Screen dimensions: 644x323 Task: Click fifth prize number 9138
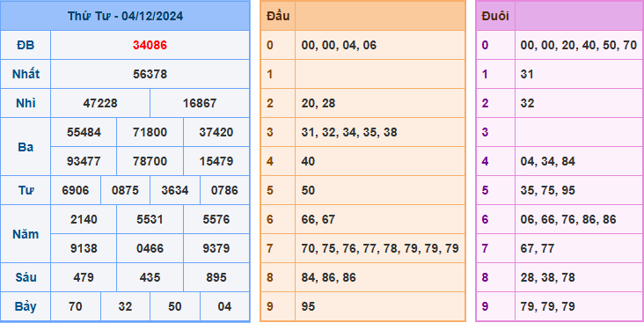click(84, 248)
